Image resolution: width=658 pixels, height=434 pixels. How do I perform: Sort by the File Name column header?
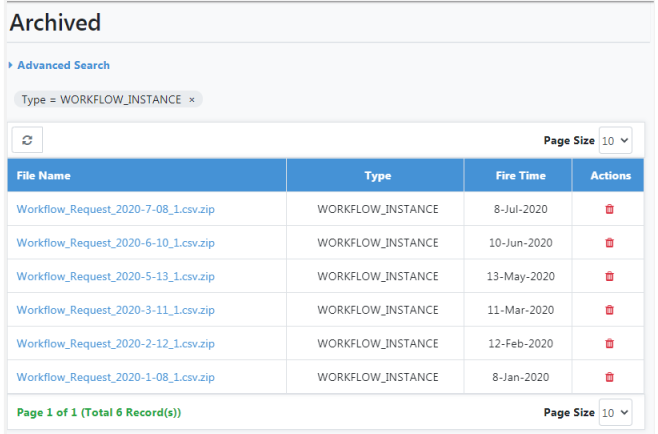(x=44, y=176)
